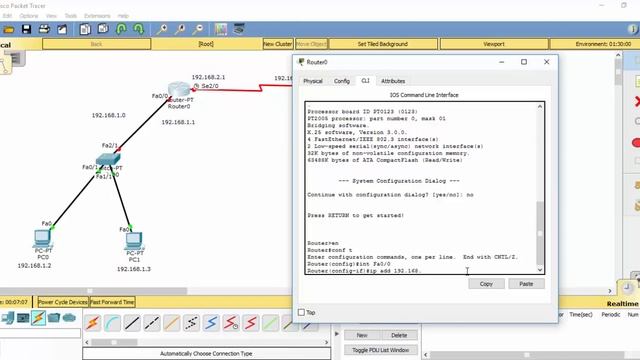The height and width of the screenshot is (360, 640).
Task: Expand the scenario panel arrow beside New
Action: coord(337,333)
